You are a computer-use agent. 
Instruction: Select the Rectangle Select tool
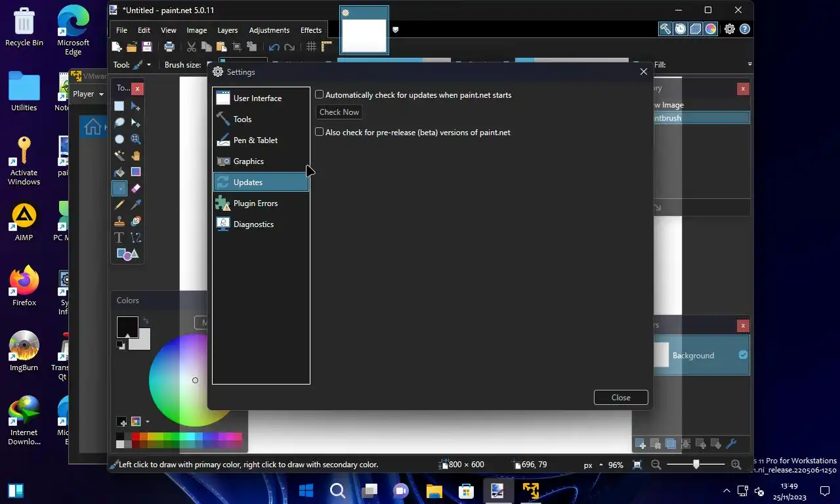pyautogui.click(x=119, y=106)
